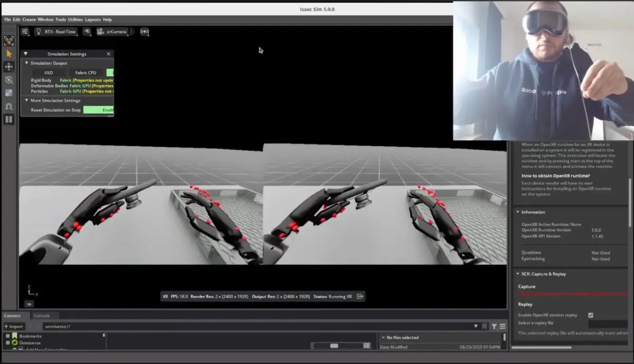Open the content browser hamburger options menu
The height and width of the screenshot is (364, 634).
(502, 326)
